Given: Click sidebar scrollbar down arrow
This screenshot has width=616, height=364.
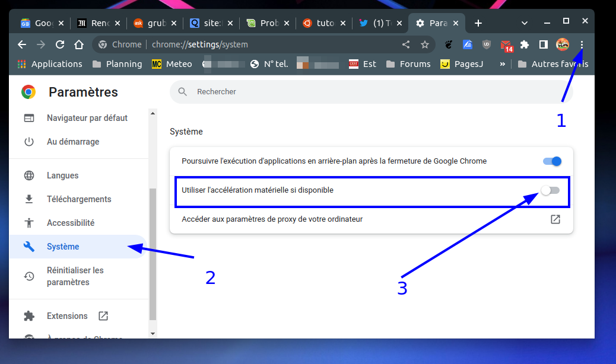Looking at the screenshot, I should tap(153, 334).
